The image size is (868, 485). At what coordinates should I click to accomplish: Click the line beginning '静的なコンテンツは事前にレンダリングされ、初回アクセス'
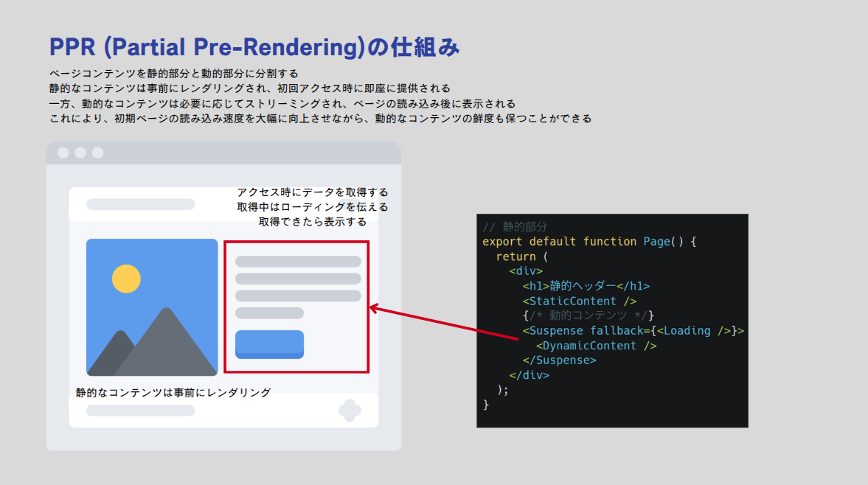tap(250, 88)
